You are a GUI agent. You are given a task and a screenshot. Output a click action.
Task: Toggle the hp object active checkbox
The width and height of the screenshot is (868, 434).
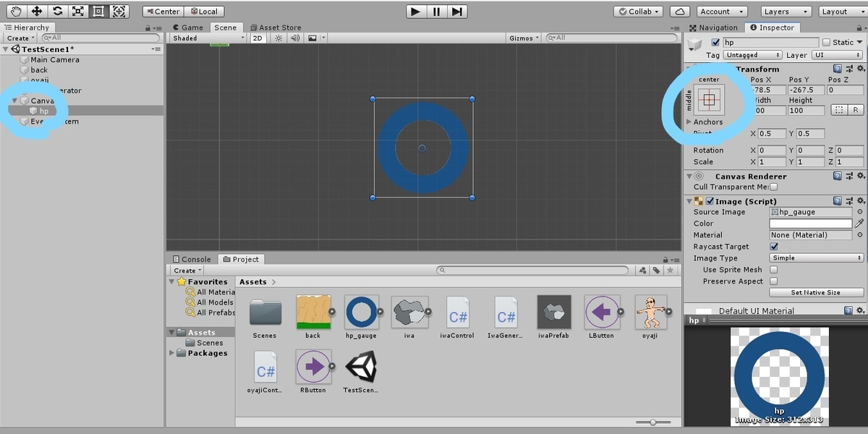[x=715, y=43]
